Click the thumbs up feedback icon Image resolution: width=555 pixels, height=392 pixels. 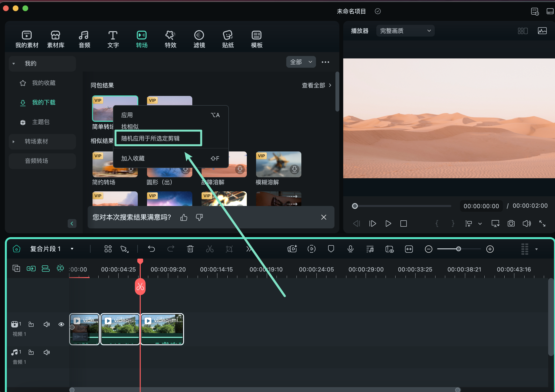coord(184,217)
